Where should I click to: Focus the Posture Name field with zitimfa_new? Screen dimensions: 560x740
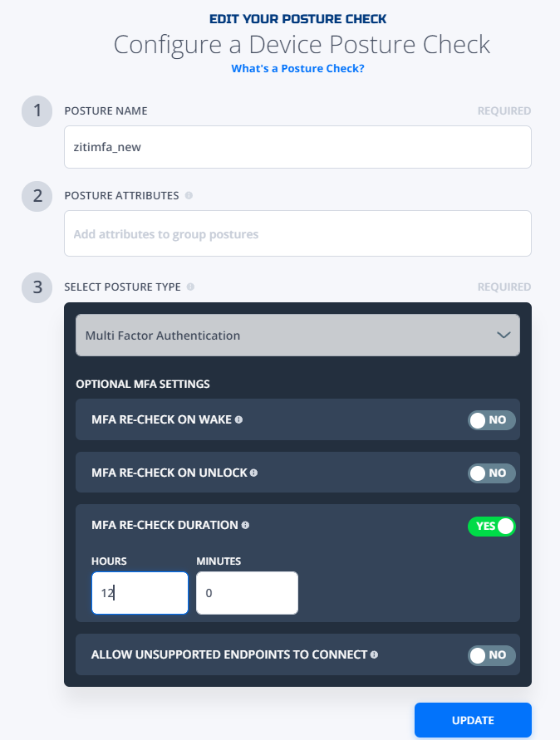(297, 147)
